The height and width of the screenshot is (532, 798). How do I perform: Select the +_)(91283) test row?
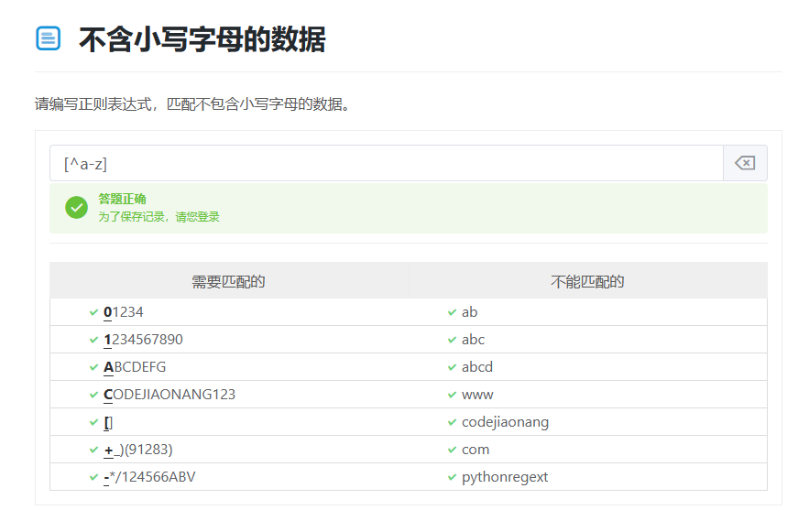(x=138, y=450)
